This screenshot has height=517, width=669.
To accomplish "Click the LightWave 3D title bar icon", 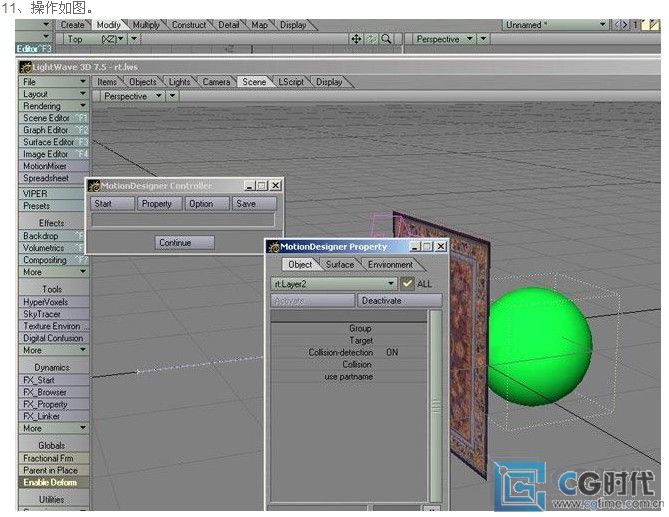I will pyautogui.click(x=26, y=67).
